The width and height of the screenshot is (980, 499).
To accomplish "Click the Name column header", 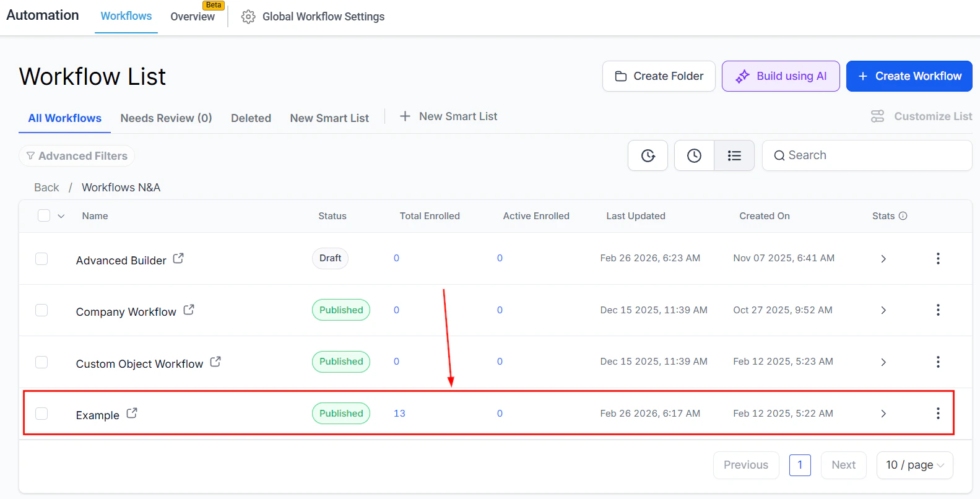I will (95, 216).
